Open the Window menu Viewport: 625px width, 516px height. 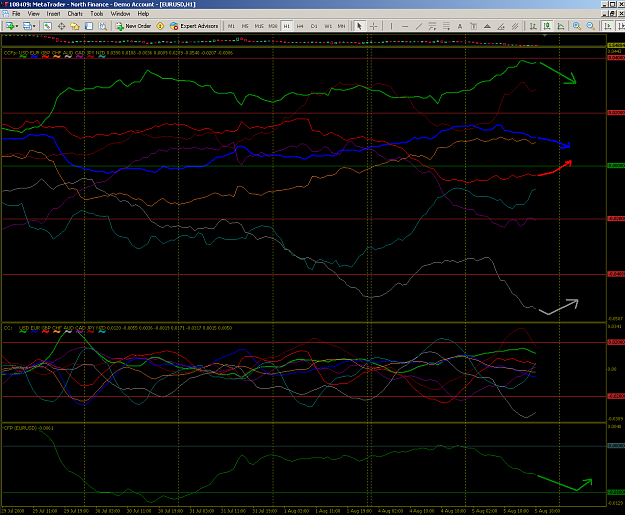pyautogui.click(x=120, y=14)
